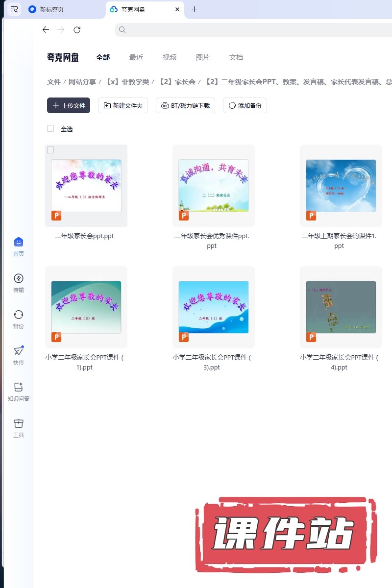Open the 首页 home sidebar icon

click(19, 243)
